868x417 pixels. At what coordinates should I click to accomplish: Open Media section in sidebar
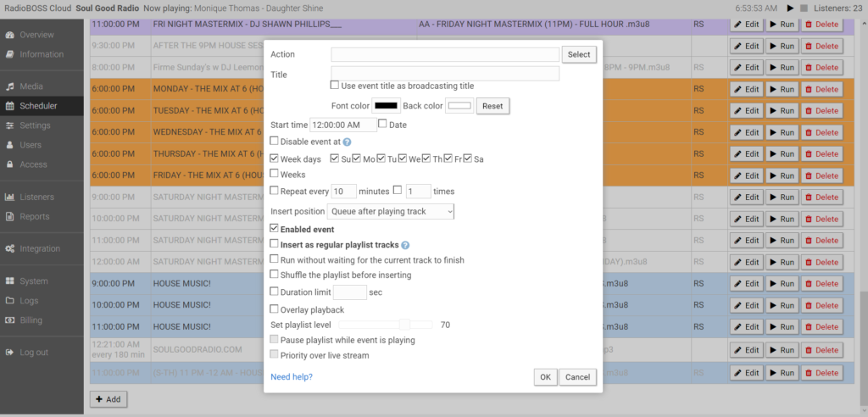(x=31, y=86)
